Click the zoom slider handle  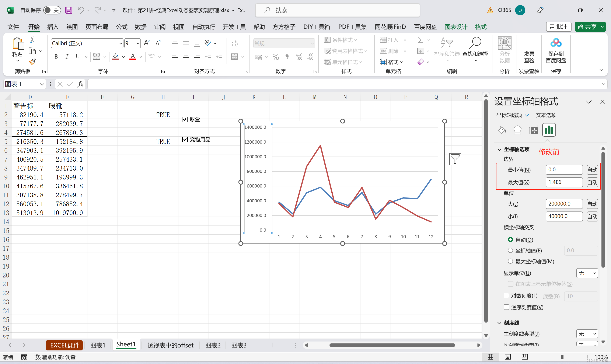coord(562,357)
